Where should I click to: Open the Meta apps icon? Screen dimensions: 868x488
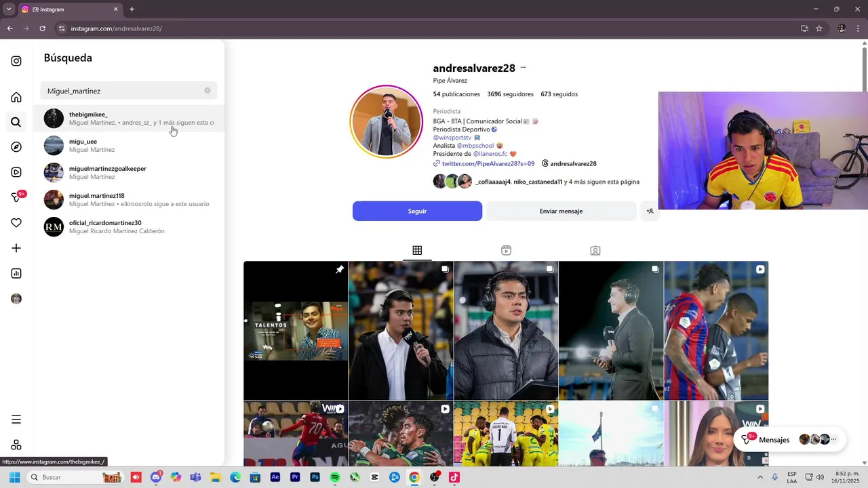point(16,445)
